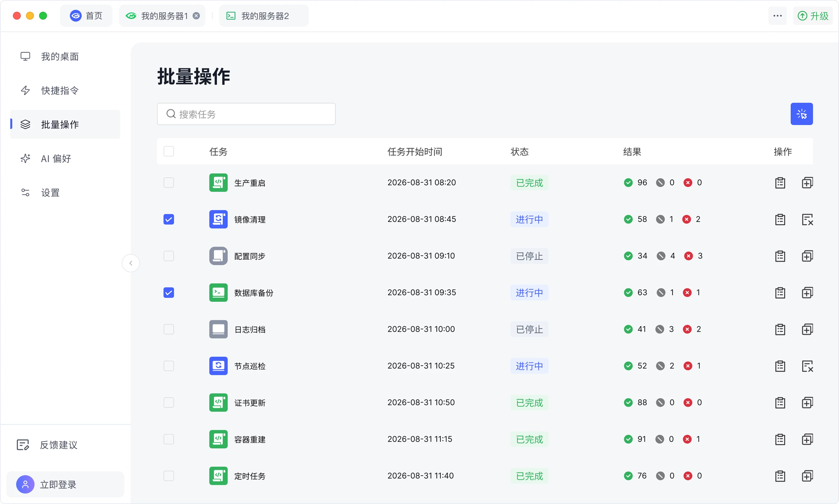Click the blue cursor-click action button
This screenshot has height=504, width=839.
tap(801, 114)
